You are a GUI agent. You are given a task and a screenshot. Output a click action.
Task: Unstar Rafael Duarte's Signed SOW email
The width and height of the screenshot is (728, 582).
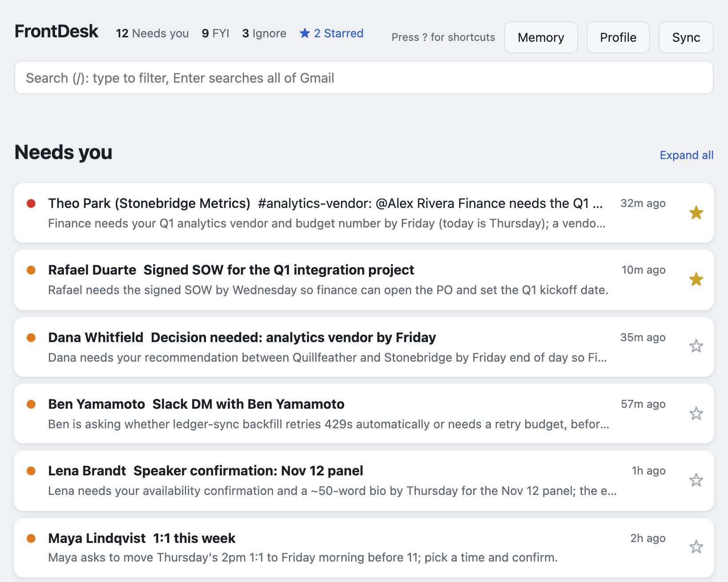696,279
